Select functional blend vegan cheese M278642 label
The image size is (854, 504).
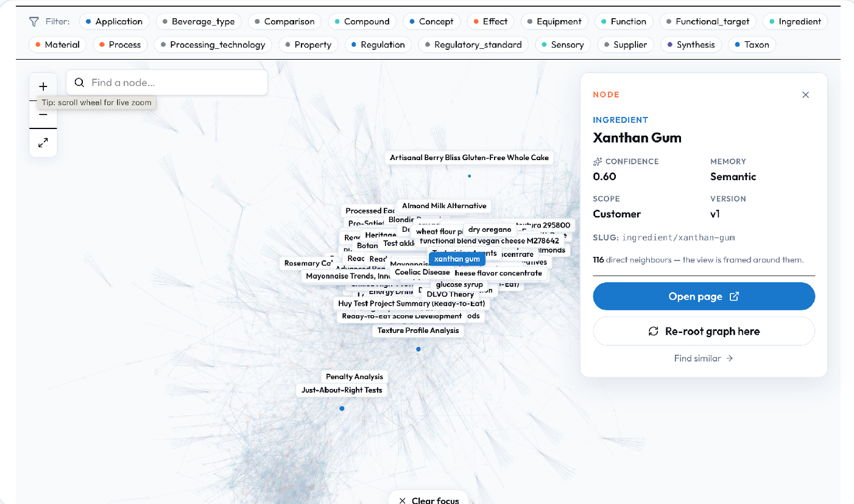click(x=489, y=240)
